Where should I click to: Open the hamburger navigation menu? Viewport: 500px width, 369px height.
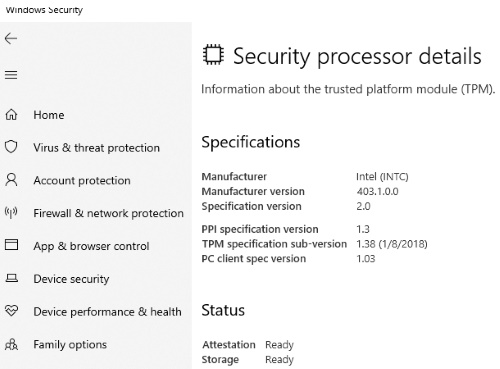[11, 75]
